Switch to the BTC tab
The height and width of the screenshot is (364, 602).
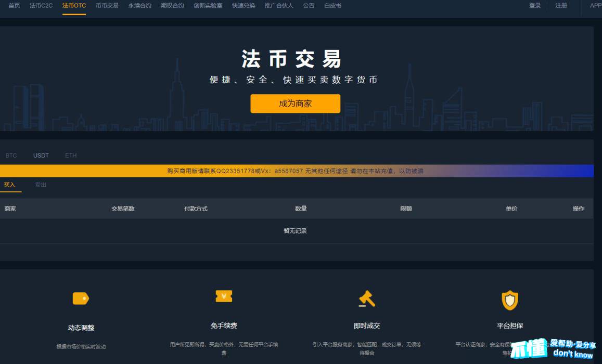point(11,155)
